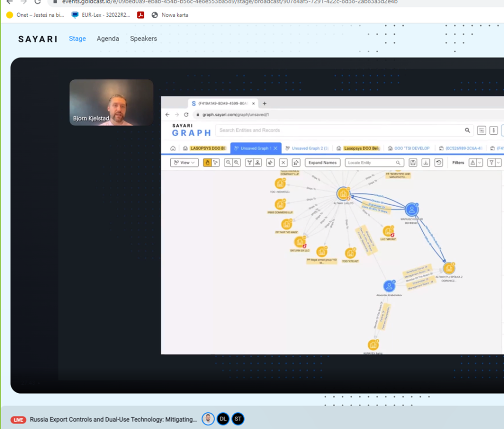504x429 pixels.
Task: Open the red PDF bookmark icon
Action: (141, 15)
